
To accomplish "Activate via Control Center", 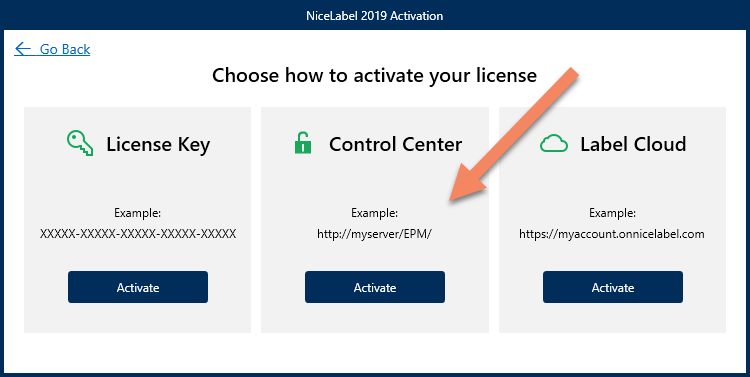I will click(x=375, y=287).
